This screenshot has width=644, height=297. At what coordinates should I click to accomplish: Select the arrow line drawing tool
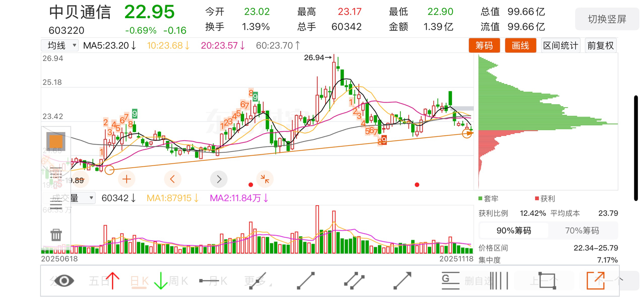pos(402,281)
